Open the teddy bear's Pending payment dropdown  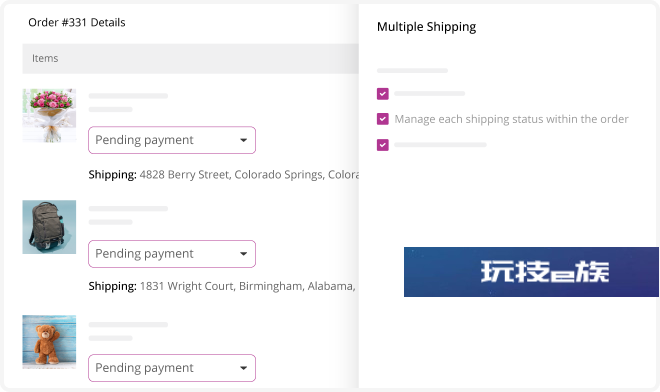tap(172, 368)
